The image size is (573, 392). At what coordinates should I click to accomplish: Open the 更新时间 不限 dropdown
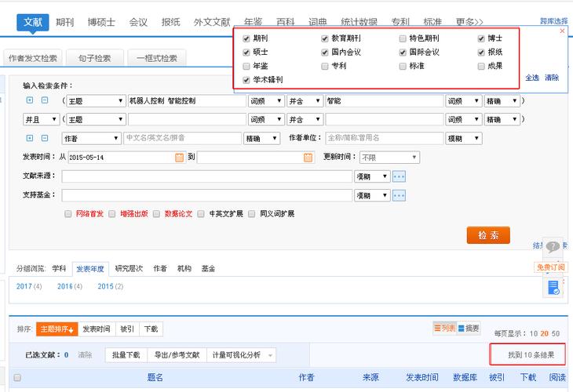(389, 158)
